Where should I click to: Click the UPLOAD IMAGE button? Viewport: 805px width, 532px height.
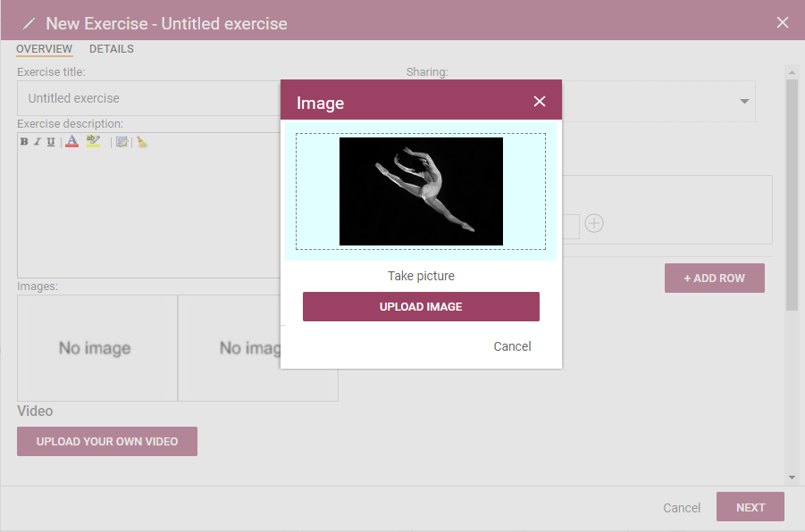point(421,307)
